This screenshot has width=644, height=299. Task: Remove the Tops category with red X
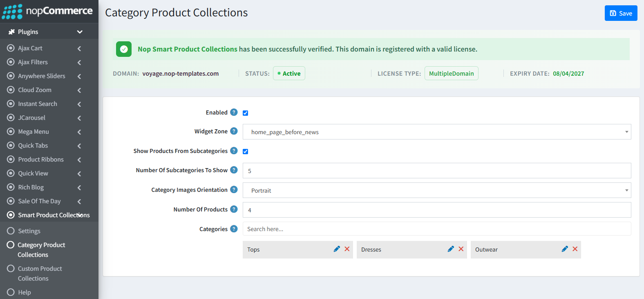click(347, 249)
